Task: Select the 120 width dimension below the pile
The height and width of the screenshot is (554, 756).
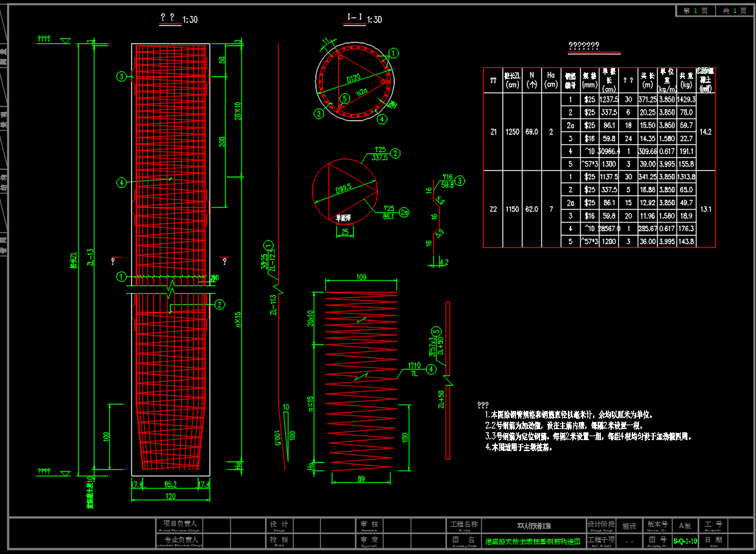Action: coord(170,496)
